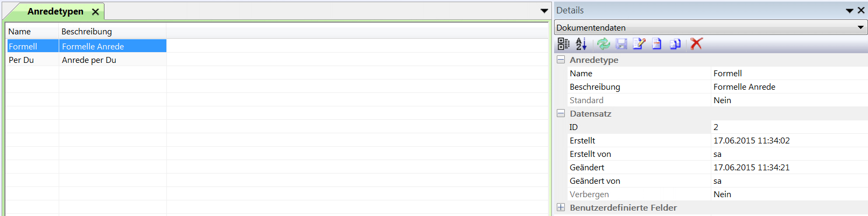Open the document tab list arrow
Viewport: 868px width, 216px height.
[x=544, y=11]
